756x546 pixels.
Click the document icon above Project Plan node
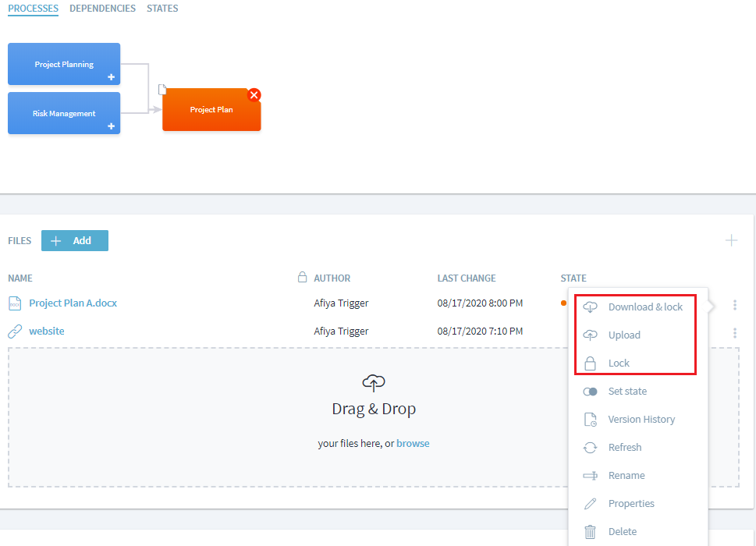[x=162, y=90]
